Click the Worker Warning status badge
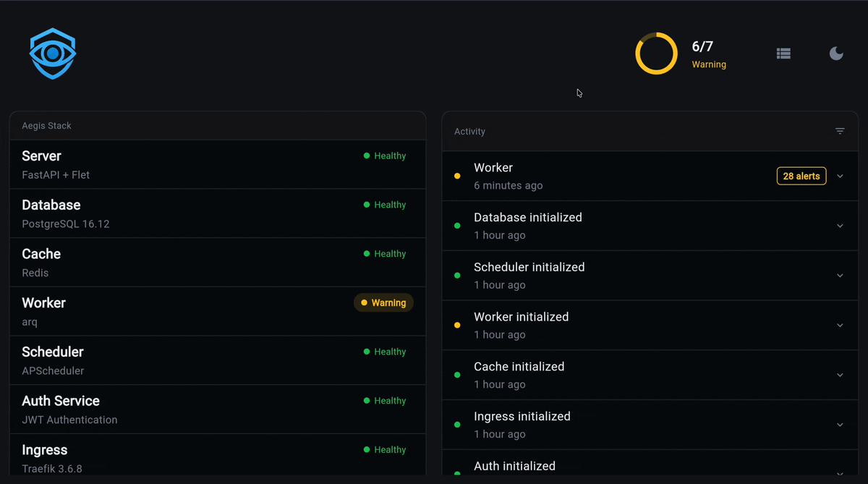Image resolution: width=868 pixels, height=484 pixels. coord(383,302)
